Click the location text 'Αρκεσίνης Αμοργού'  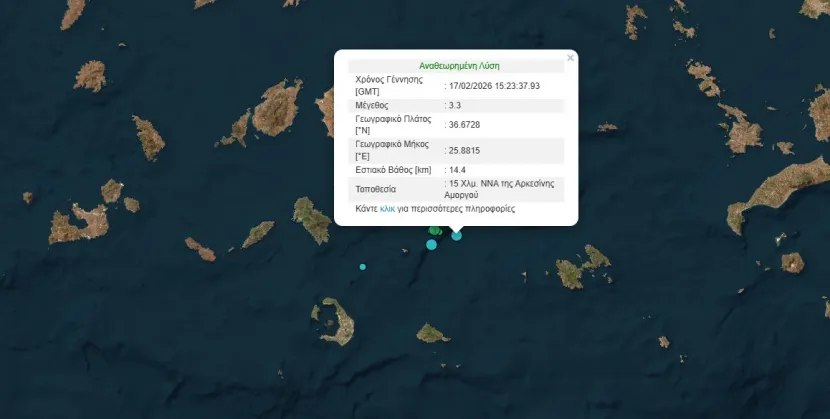click(499, 189)
